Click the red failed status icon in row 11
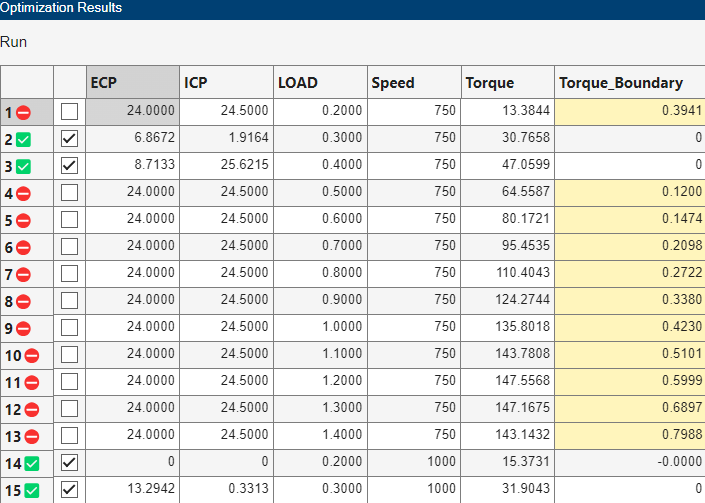This screenshot has width=705, height=503. pos(32,382)
